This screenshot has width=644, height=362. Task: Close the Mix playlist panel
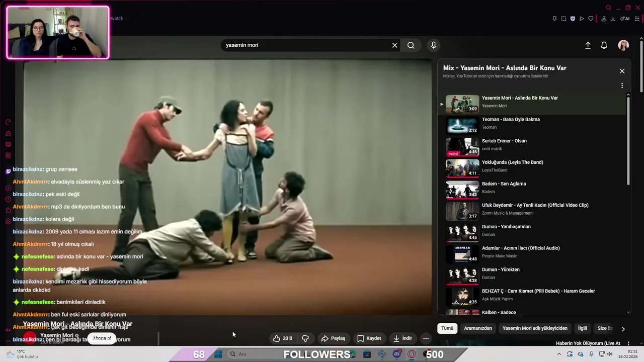click(622, 71)
